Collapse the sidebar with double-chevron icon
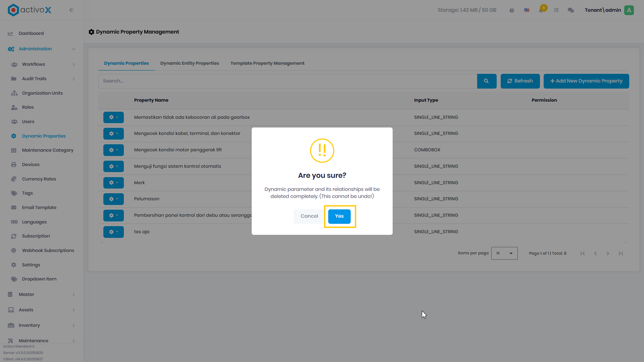Viewport: 644px width, 362px height. pos(71,10)
